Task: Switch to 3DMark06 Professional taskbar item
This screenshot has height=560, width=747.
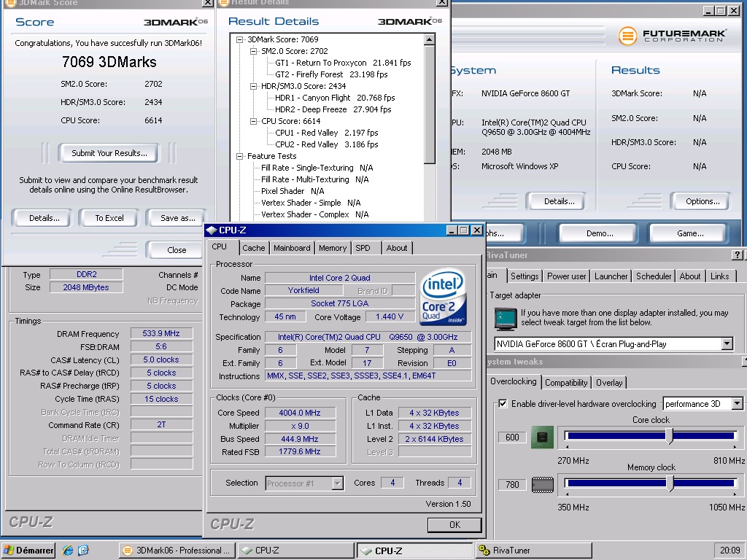Action: [x=177, y=551]
